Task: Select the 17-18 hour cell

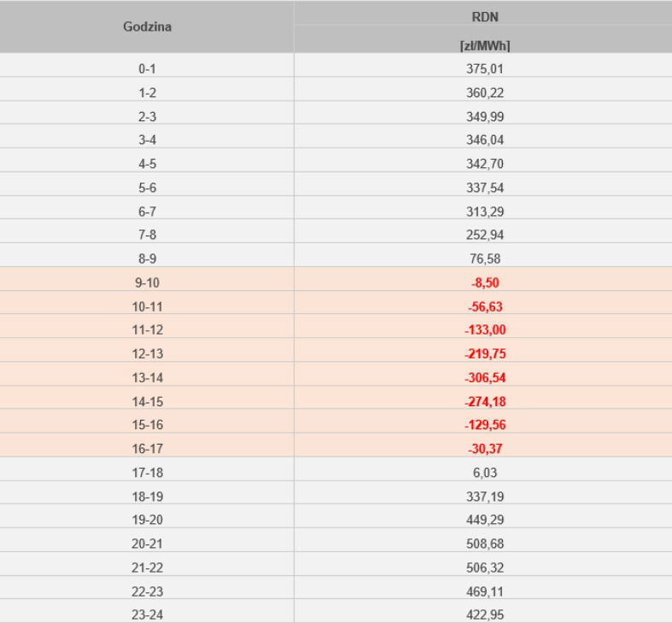Action: point(147,472)
